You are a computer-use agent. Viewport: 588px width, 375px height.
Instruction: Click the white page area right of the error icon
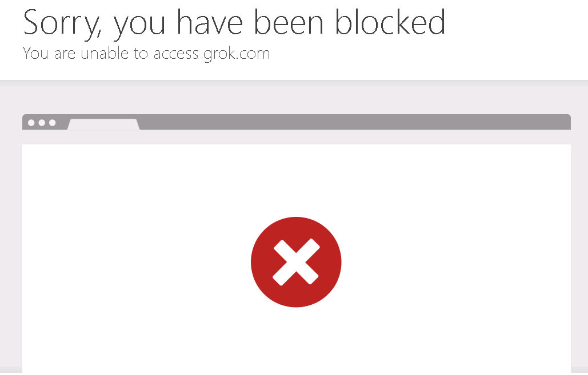[x=456, y=262]
